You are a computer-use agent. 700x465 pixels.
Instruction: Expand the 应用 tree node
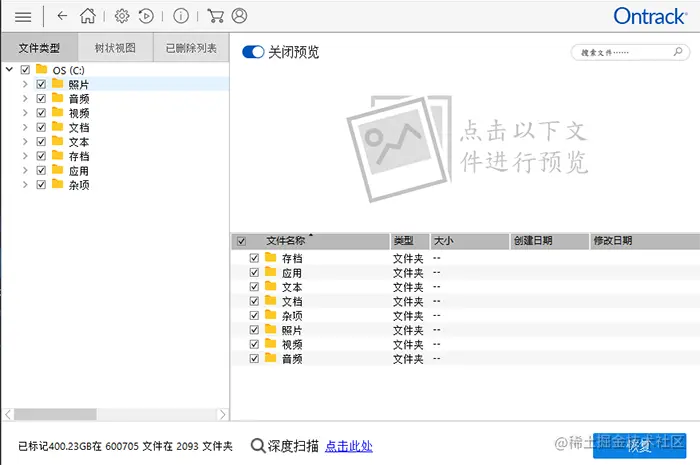point(25,170)
